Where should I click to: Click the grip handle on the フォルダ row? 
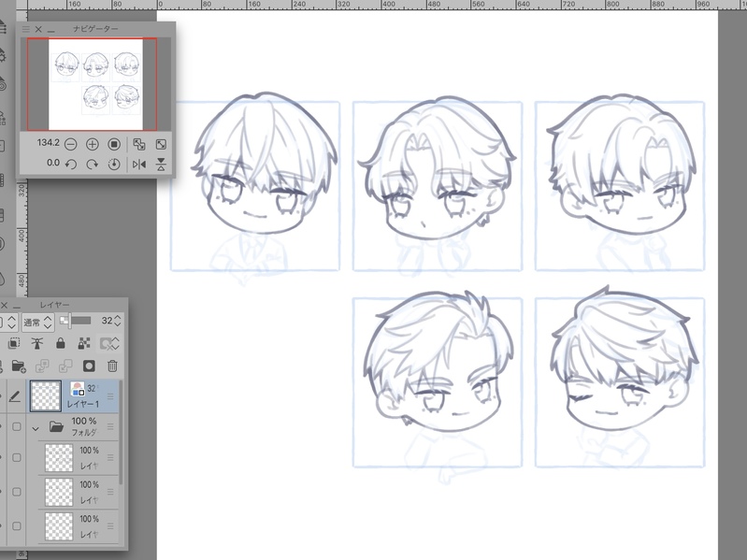coord(110,426)
